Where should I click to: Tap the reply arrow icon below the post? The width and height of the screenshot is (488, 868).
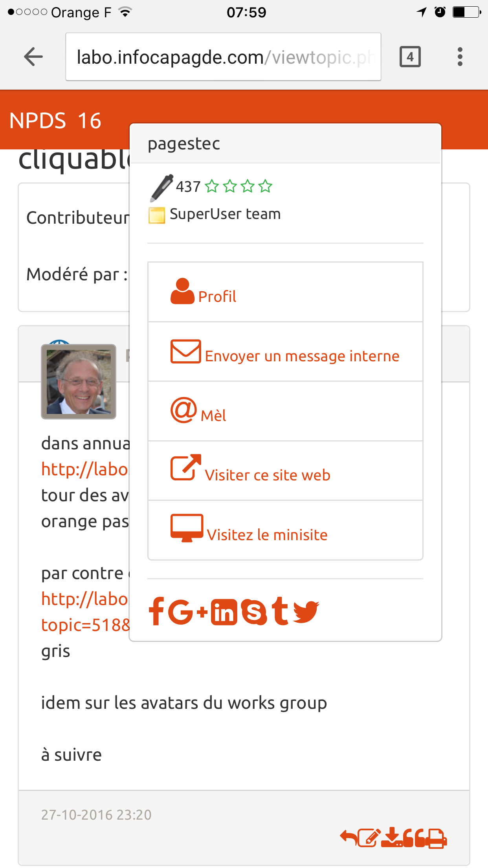point(349,837)
